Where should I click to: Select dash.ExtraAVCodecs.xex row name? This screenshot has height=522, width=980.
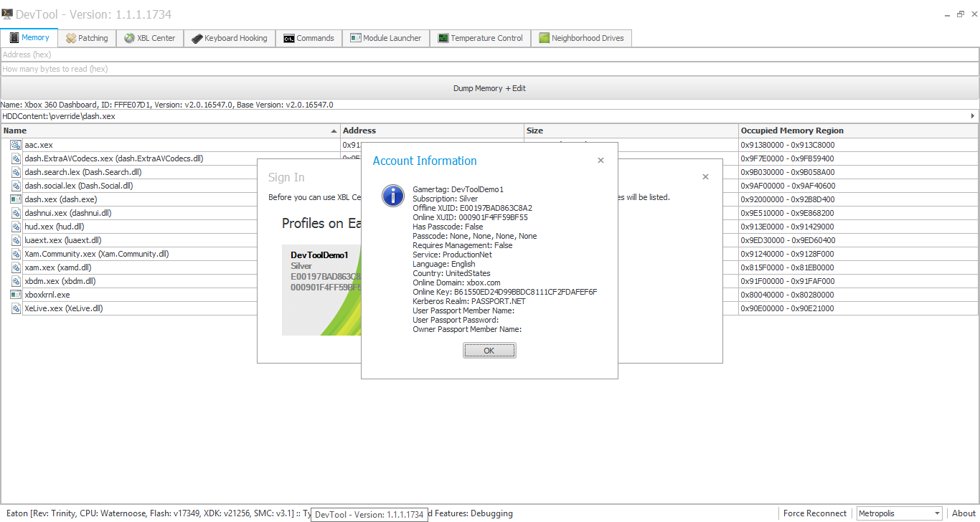click(114, 158)
